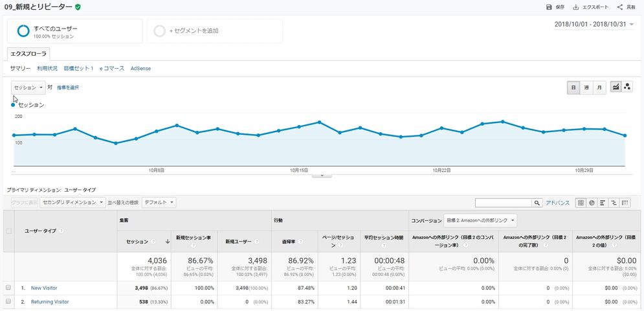Screen dimensions: 644x311
Task: Collapse the chart using the handle below it
Action: click(322, 175)
